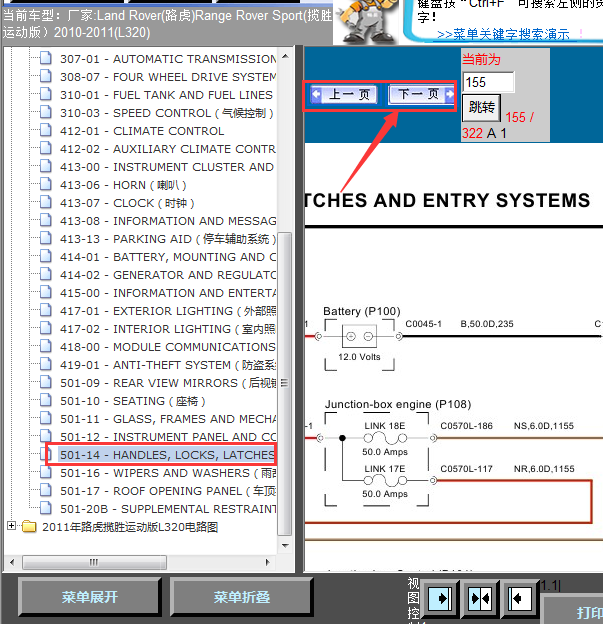The height and width of the screenshot is (624, 603).
Task: Open 413-00 INSTRUMENT CLUSTER entry
Action: click(167, 167)
